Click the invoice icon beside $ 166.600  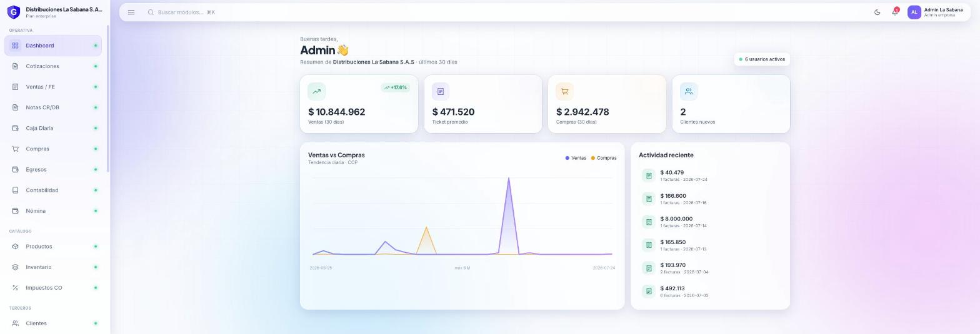[649, 199]
